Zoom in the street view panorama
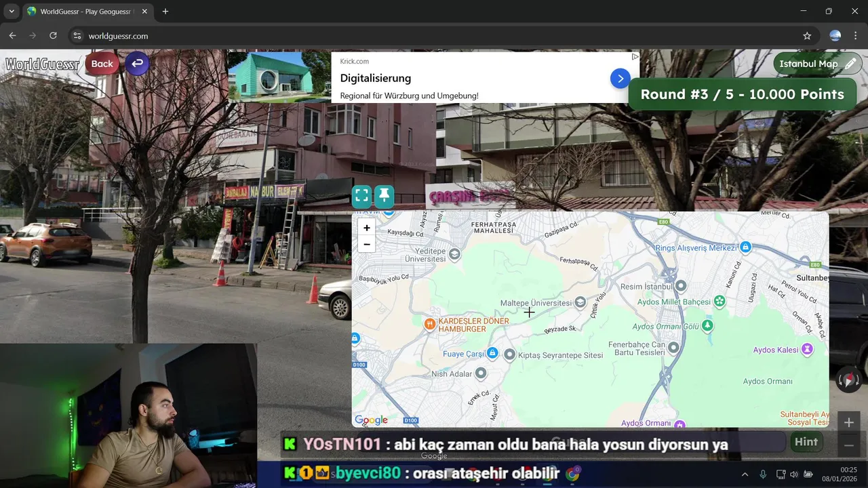The height and width of the screenshot is (488, 868). [849, 422]
